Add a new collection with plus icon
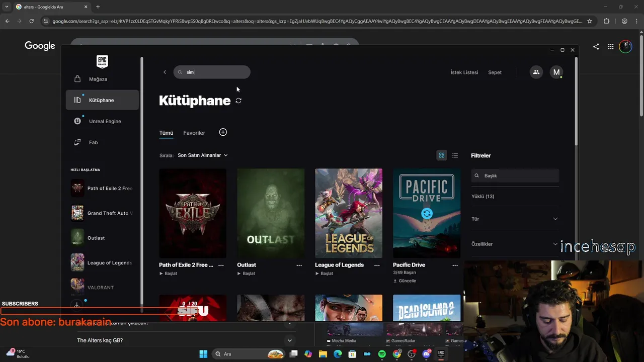The width and height of the screenshot is (644, 362). coord(223,132)
